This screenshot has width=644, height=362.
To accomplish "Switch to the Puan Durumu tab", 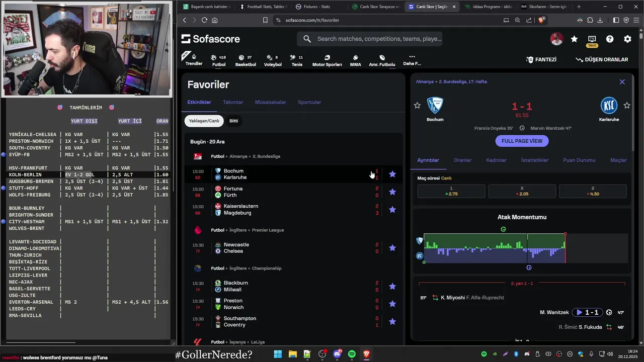I will tap(579, 160).
